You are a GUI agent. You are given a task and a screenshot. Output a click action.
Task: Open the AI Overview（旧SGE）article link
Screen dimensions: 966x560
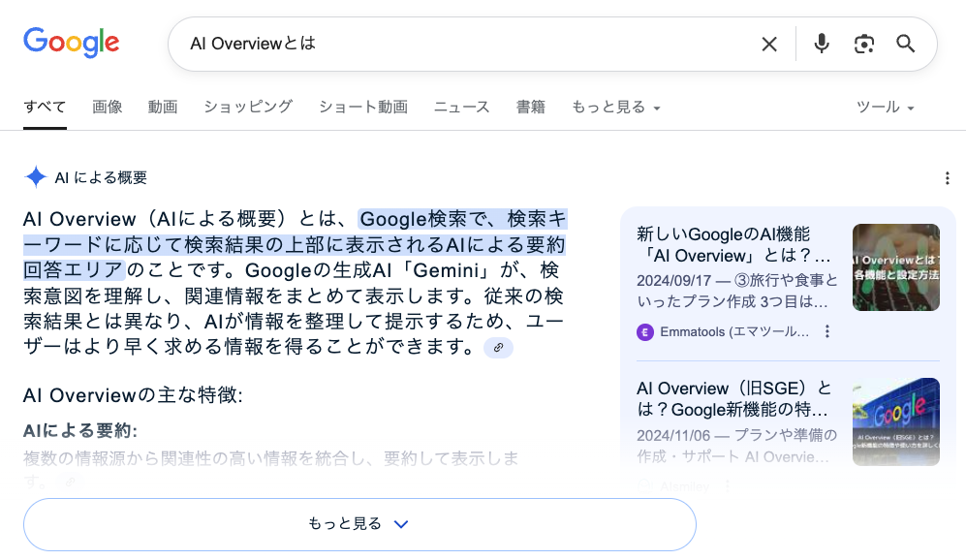(x=733, y=398)
